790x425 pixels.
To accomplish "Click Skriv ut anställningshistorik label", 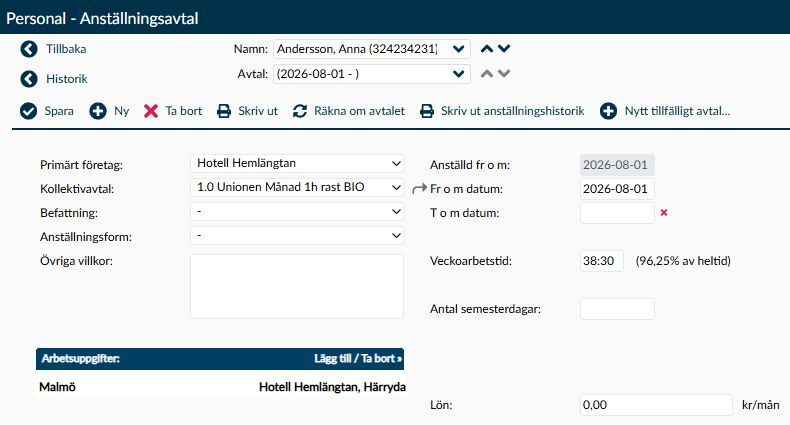I will click(x=512, y=111).
